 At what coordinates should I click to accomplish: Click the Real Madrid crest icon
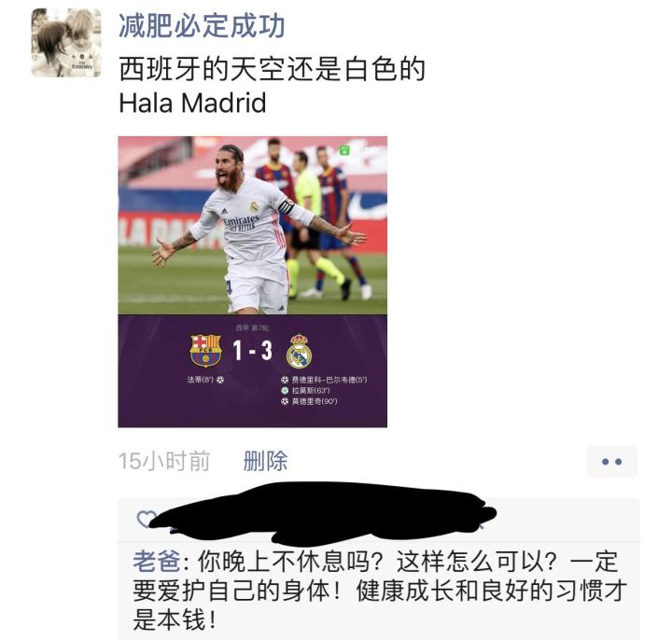[299, 352]
